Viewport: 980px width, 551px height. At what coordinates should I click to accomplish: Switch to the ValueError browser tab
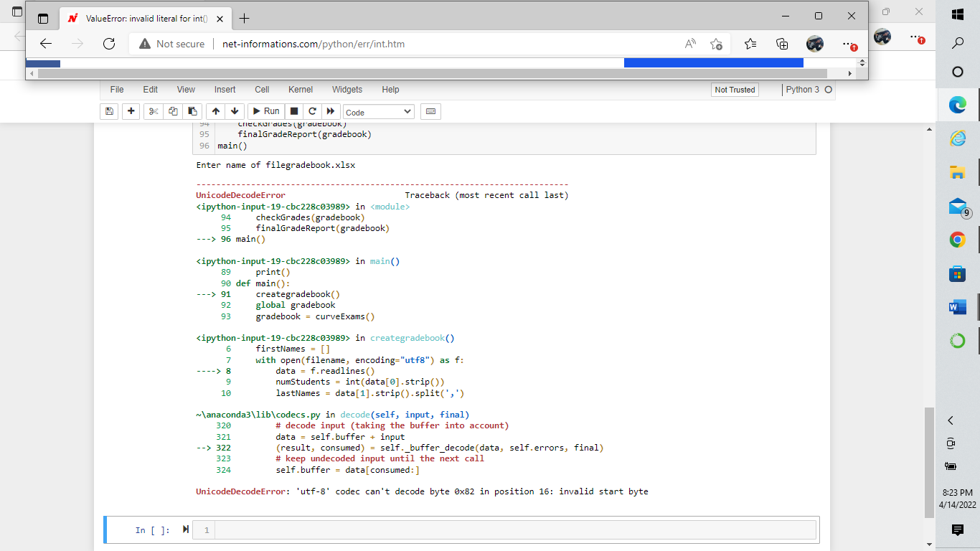point(143,19)
